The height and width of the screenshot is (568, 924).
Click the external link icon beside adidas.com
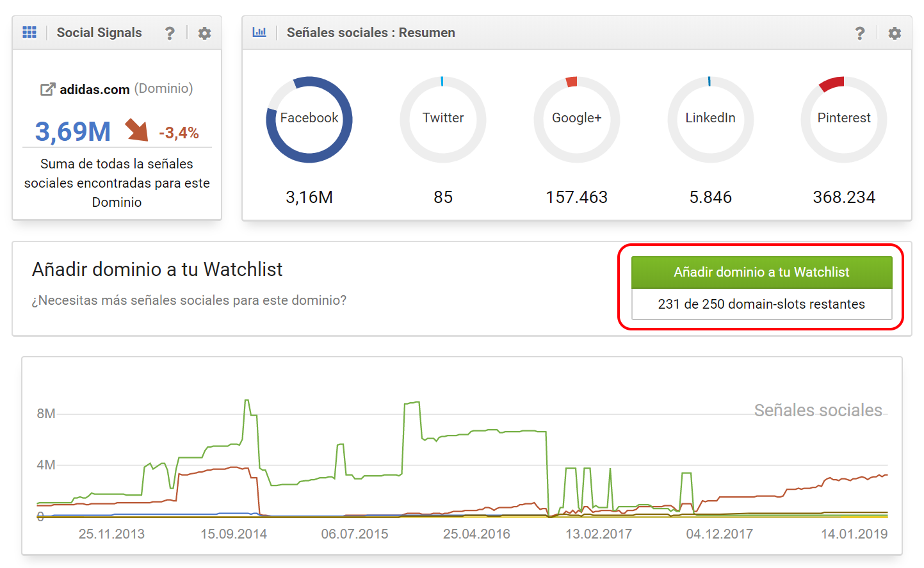coord(47,90)
